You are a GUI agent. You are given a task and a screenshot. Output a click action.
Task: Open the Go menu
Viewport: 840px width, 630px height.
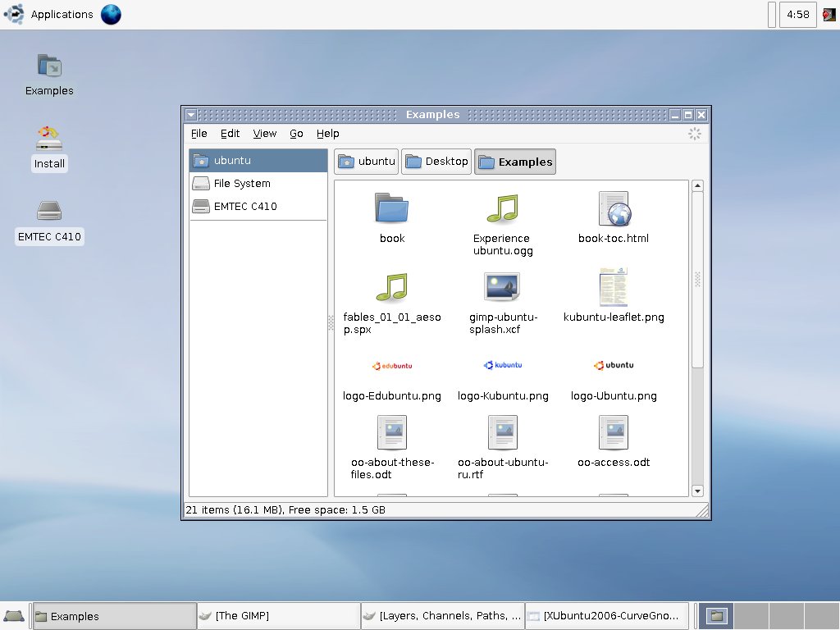(296, 134)
